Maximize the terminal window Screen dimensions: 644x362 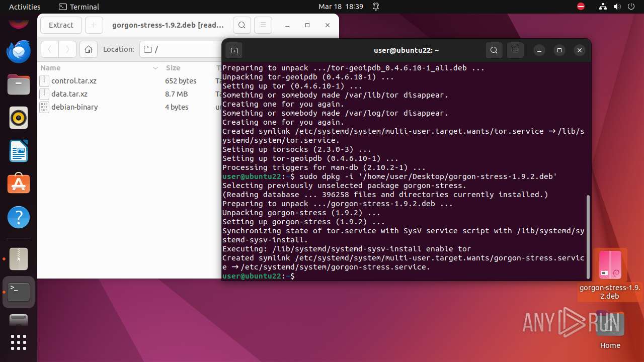click(x=559, y=50)
